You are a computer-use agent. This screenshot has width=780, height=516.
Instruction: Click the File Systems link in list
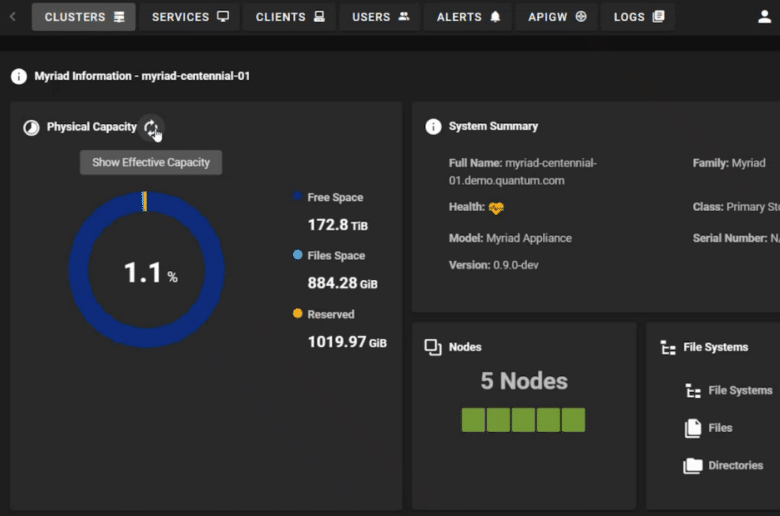click(740, 391)
